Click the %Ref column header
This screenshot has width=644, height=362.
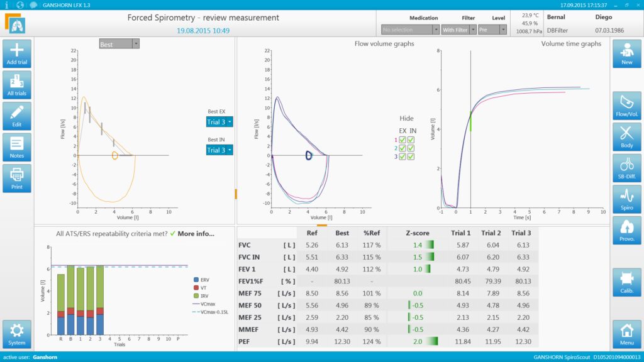(x=372, y=233)
